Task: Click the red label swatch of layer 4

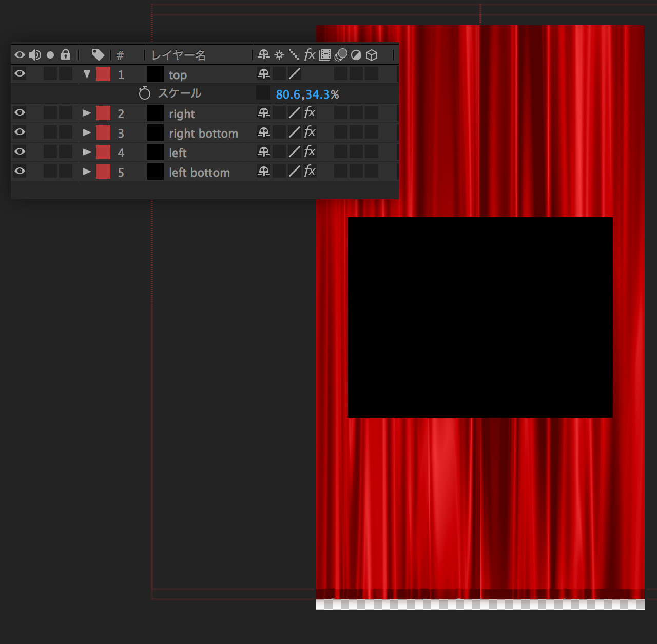Action: [x=103, y=152]
